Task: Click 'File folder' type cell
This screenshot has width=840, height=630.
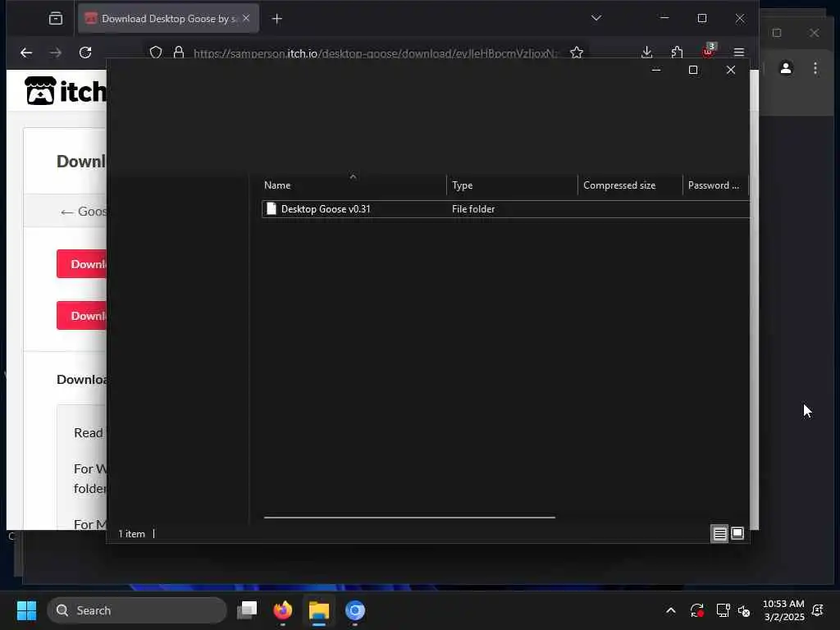Action: [473, 209]
